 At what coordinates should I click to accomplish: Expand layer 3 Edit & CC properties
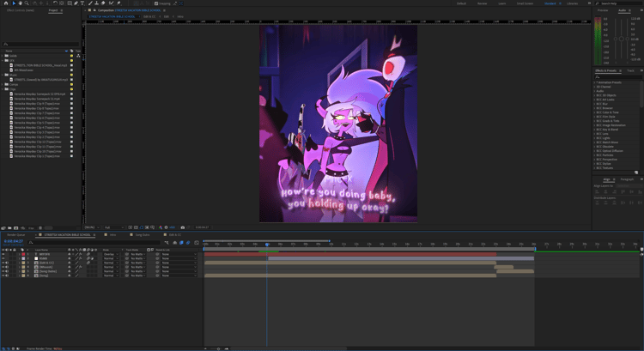19,263
